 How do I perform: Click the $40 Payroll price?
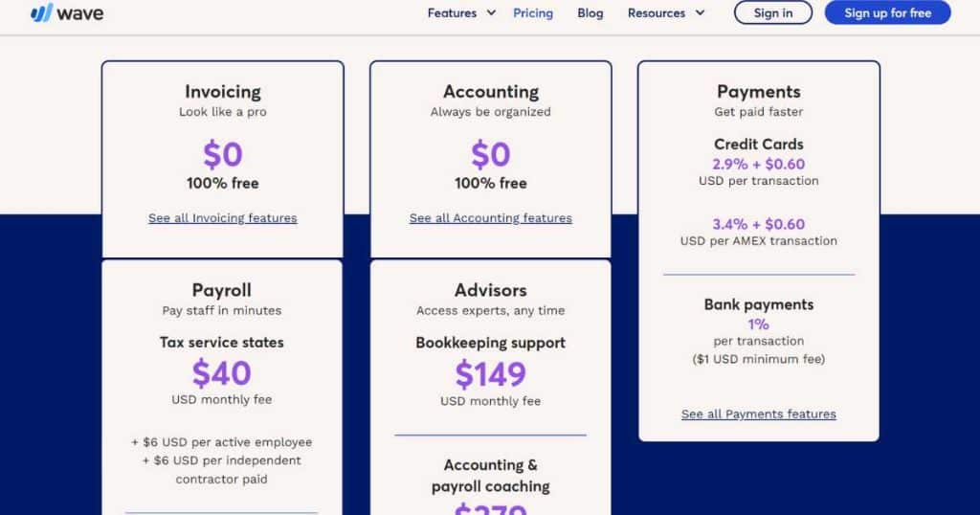pyautogui.click(x=222, y=373)
